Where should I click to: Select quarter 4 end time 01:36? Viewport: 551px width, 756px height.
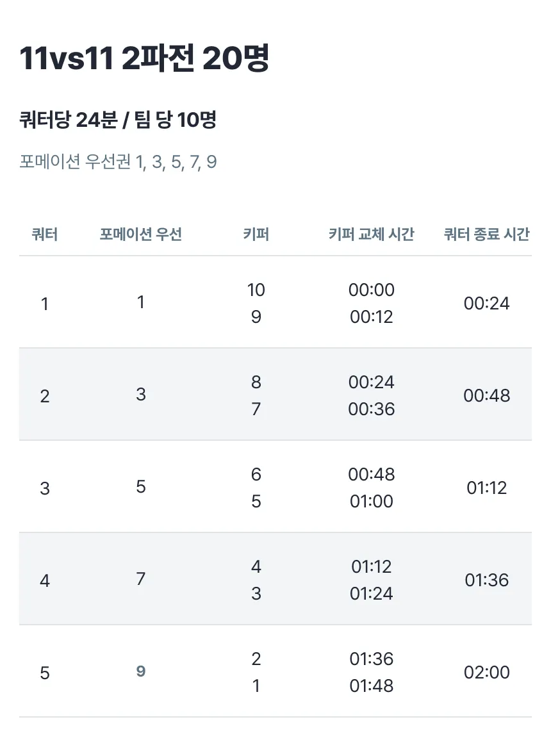click(486, 580)
